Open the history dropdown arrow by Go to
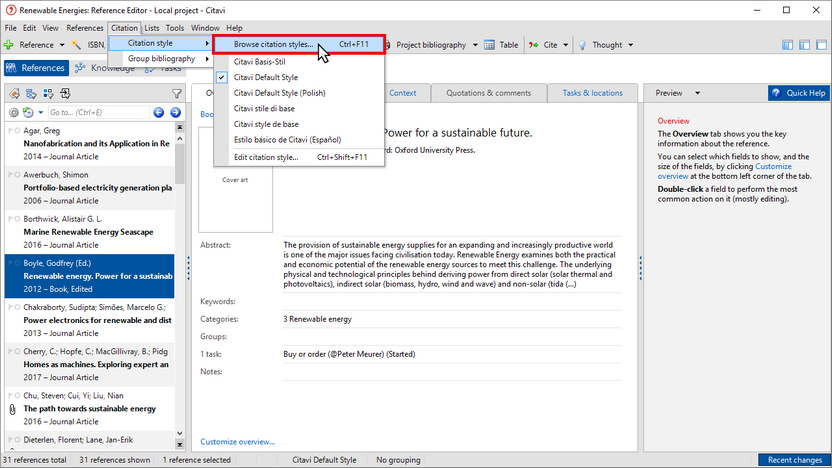The image size is (832, 468). [40, 112]
